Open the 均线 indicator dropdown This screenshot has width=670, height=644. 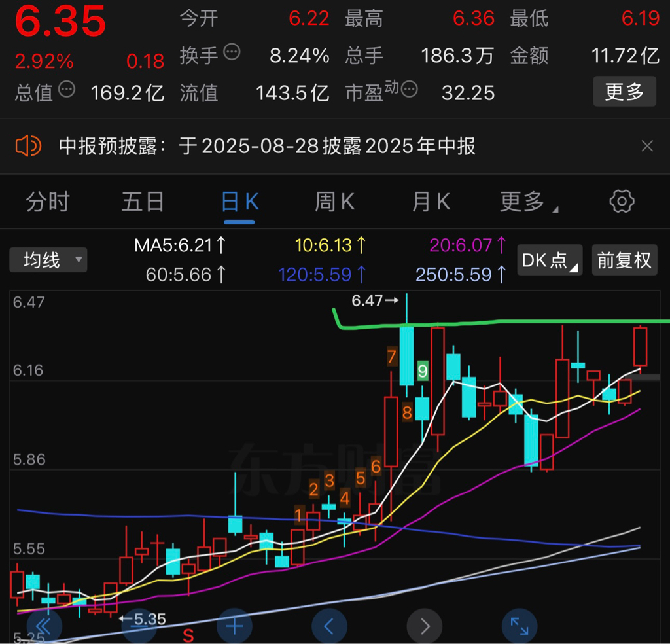tap(48, 260)
